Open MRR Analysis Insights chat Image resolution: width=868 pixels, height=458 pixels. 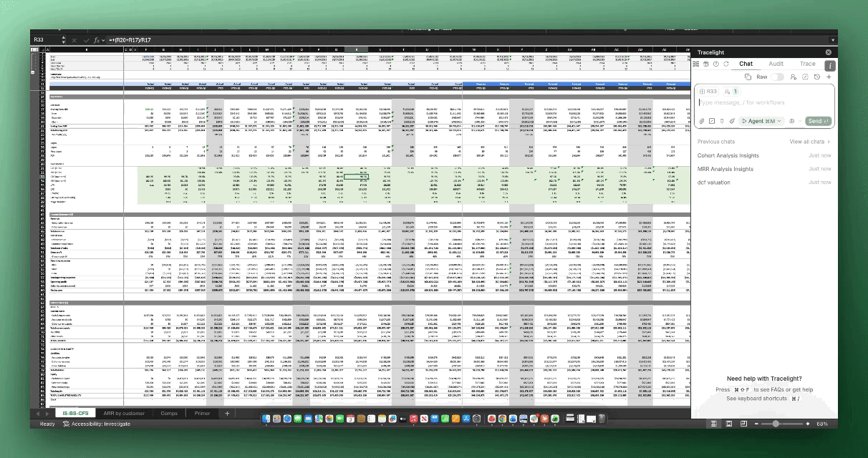tap(725, 169)
